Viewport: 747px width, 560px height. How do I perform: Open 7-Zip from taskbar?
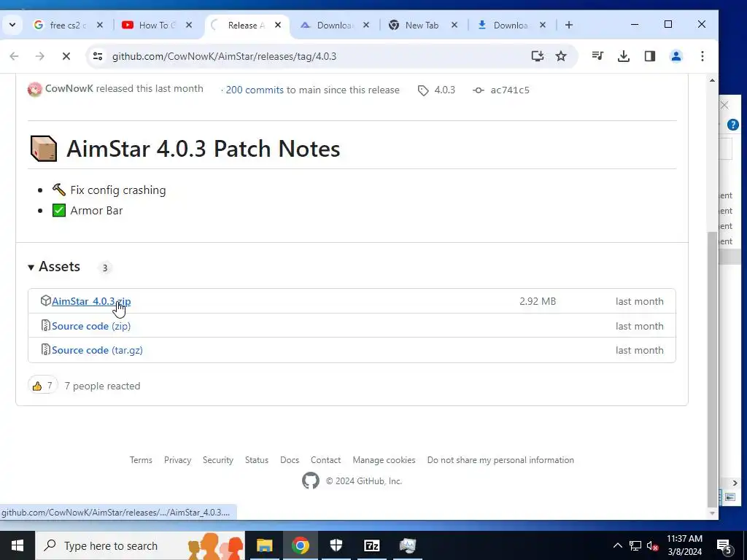click(x=371, y=545)
